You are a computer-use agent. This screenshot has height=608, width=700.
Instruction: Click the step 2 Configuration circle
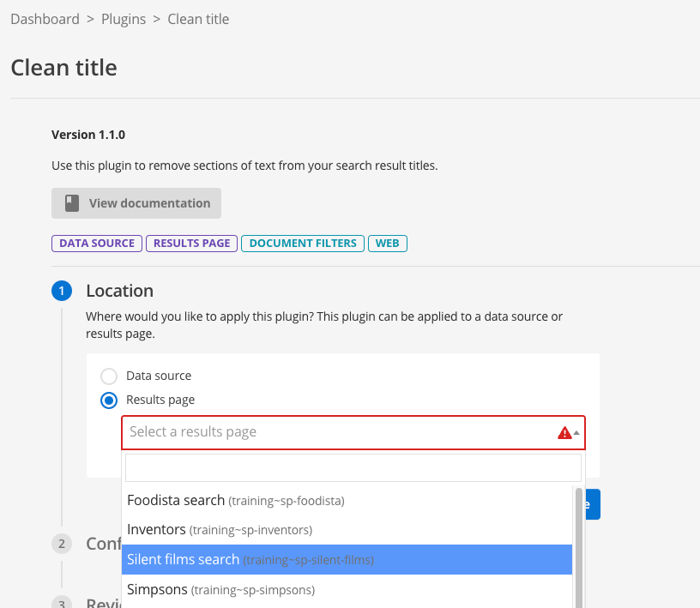61,544
